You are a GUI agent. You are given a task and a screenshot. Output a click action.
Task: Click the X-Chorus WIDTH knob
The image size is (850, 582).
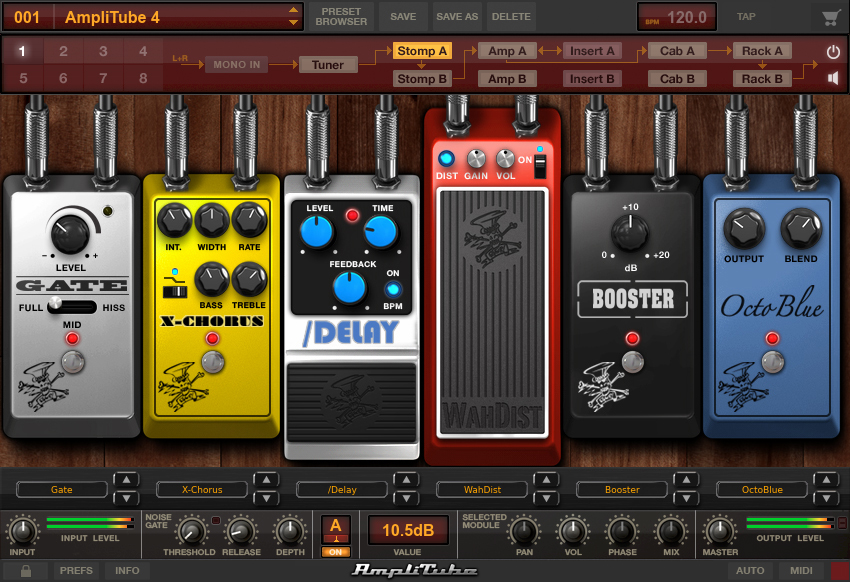tap(212, 221)
